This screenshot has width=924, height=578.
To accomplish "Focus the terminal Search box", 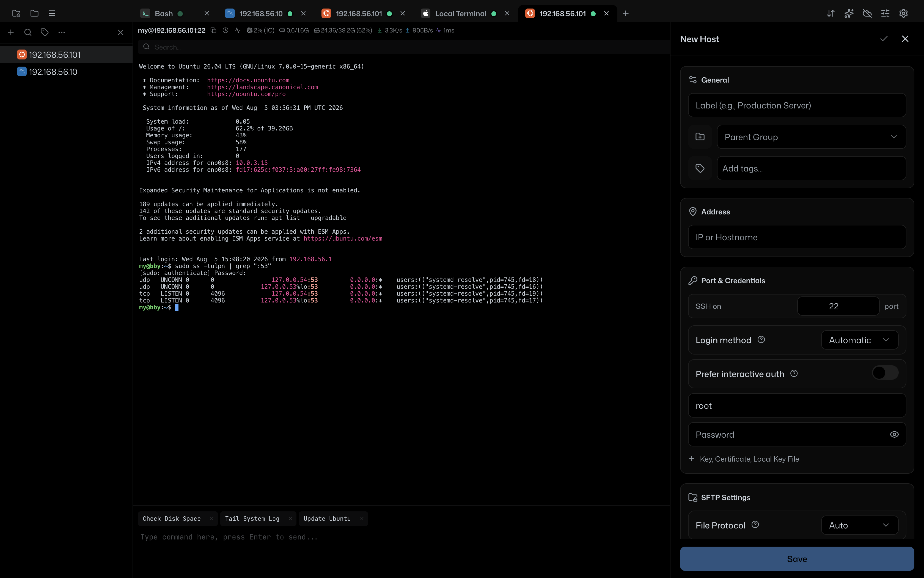I will pyautogui.click(x=404, y=47).
